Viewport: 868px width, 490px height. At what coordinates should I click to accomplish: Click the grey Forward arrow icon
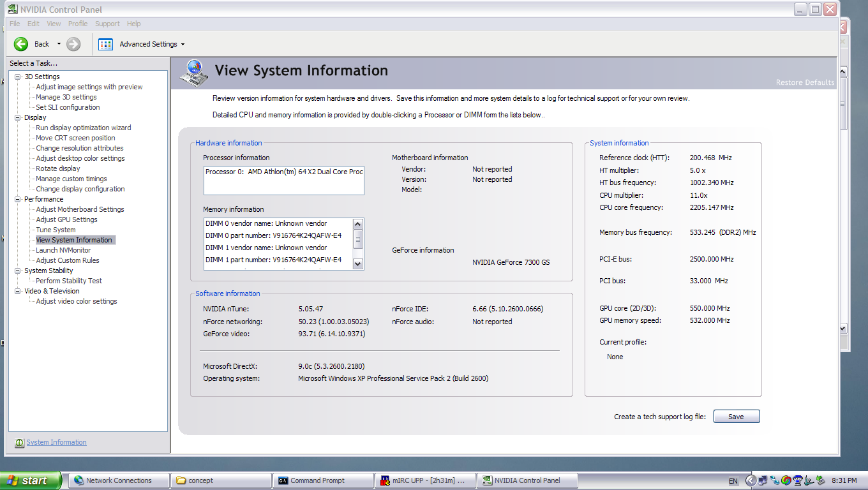73,44
